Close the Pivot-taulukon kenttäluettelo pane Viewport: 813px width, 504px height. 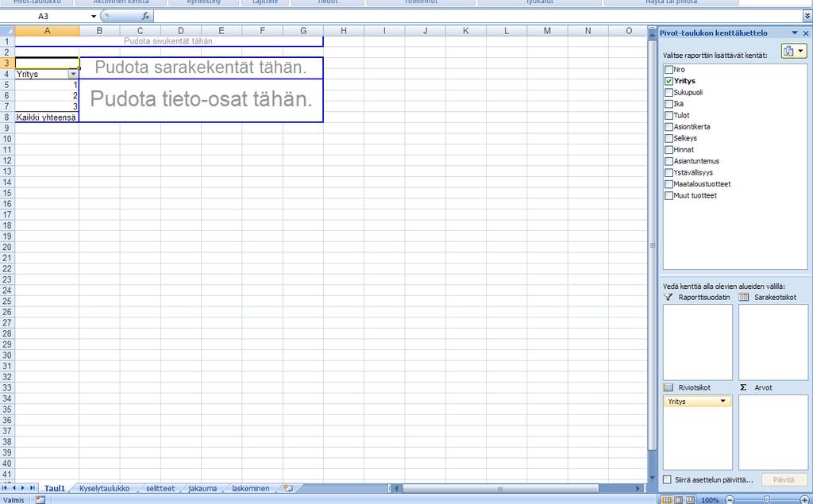(806, 33)
